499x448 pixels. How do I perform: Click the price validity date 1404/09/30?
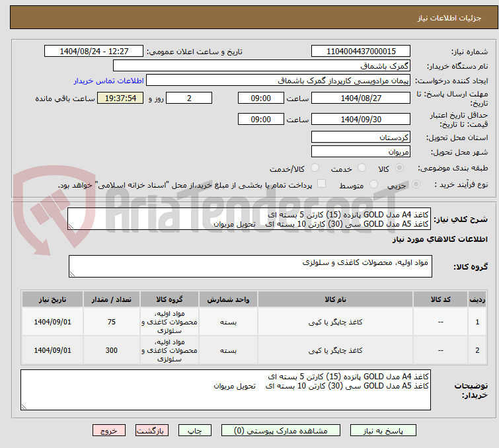tap(361, 119)
